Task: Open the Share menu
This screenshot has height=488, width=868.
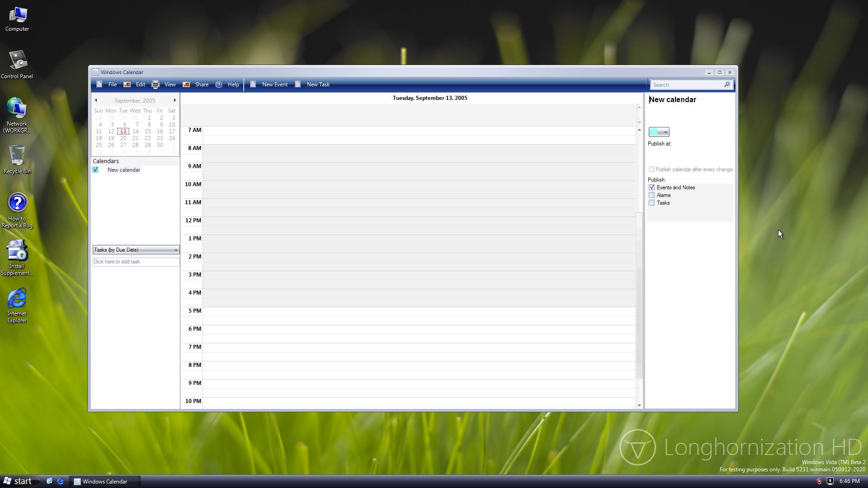Action: click(202, 84)
